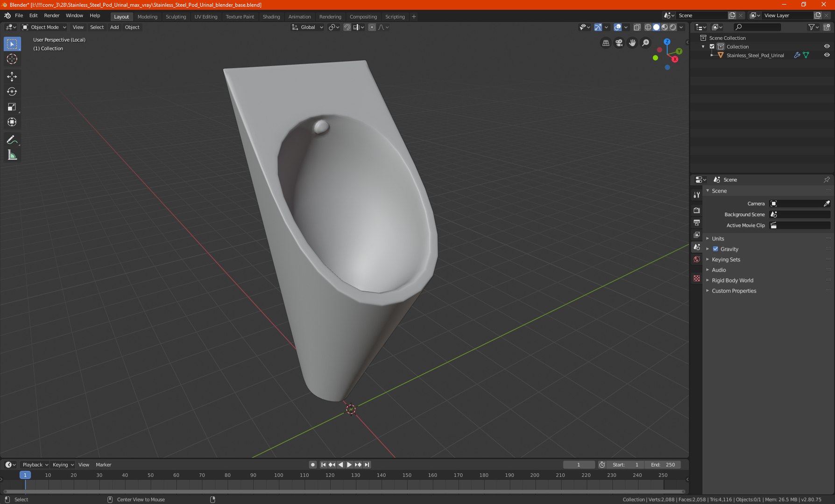This screenshot has height=504, width=835.
Task: Open the Render menu
Action: [51, 15]
